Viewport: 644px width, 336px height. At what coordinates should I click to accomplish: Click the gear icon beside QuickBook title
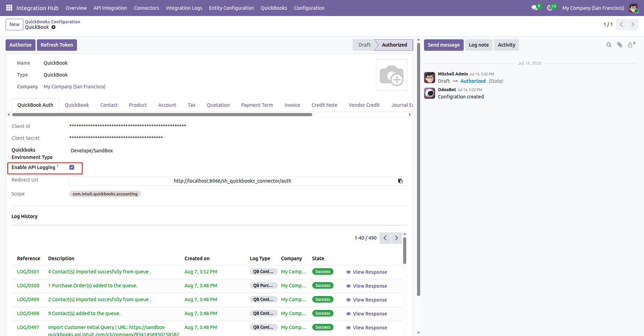click(53, 27)
